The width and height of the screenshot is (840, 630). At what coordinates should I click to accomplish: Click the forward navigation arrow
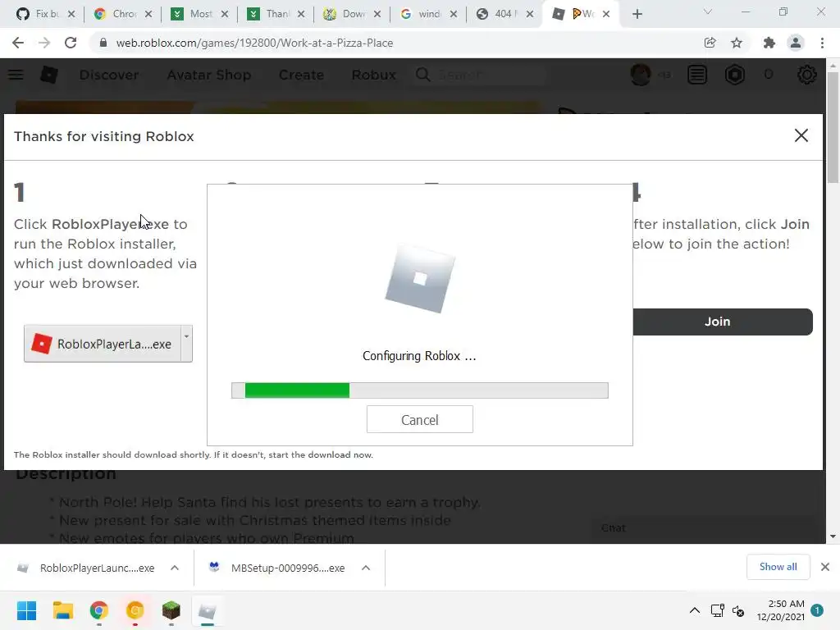[44, 43]
